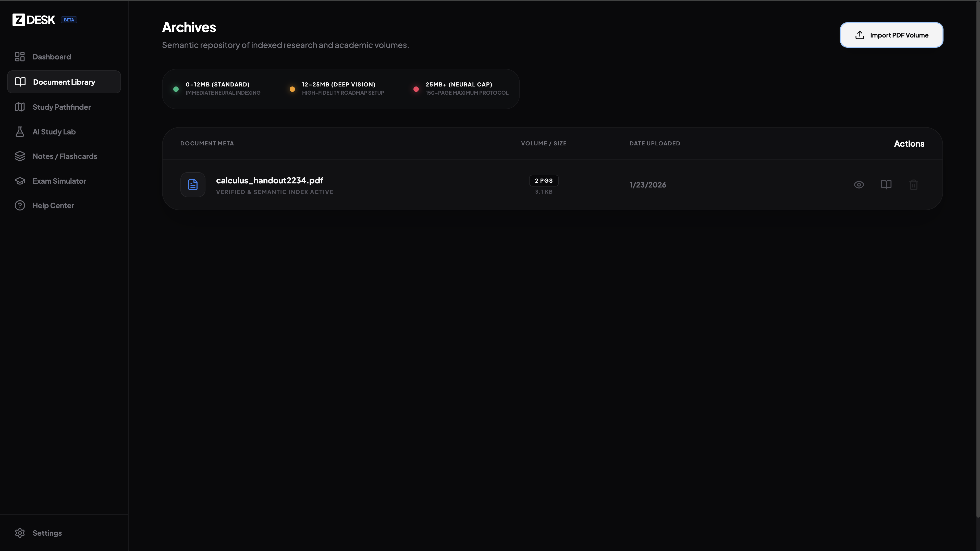The width and height of the screenshot is (980, 551).
Task: Click the green Standard size indicator dot
Action: [176, 89]
